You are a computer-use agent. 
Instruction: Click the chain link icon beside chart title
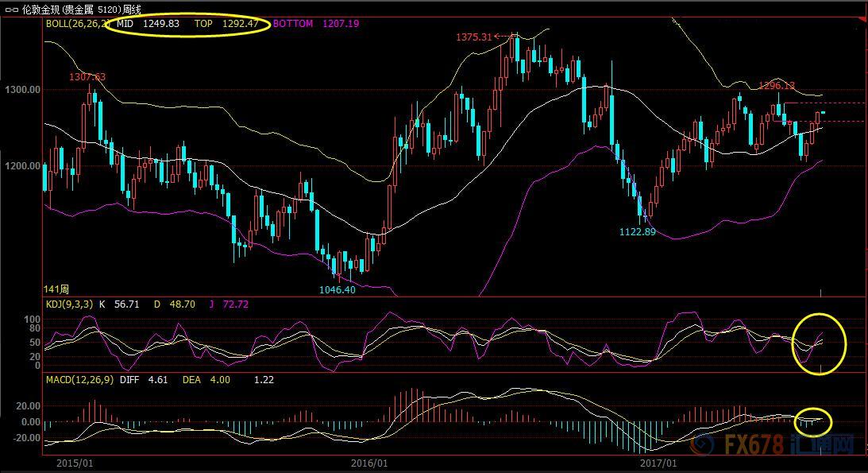tap(10, 8)
